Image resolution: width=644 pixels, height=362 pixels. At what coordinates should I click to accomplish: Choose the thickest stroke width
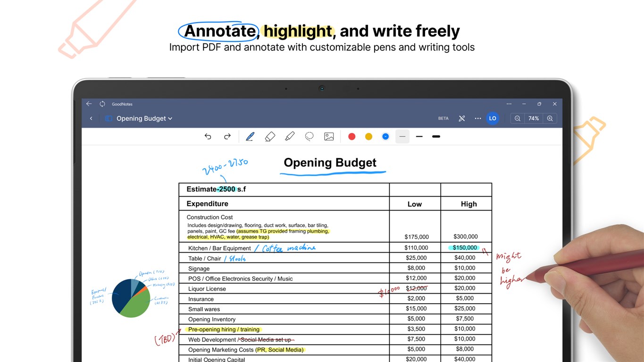(x=436, y=137)
